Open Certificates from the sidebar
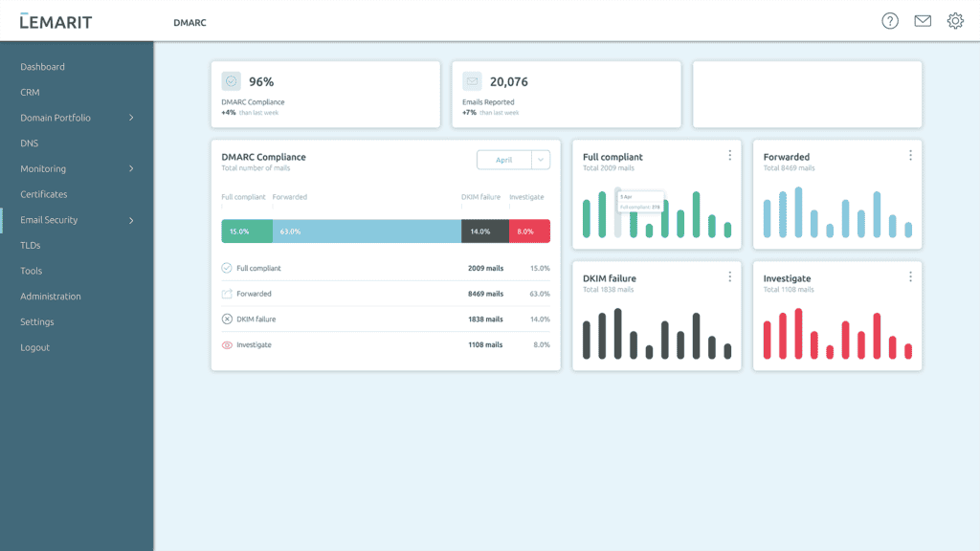 44,194
